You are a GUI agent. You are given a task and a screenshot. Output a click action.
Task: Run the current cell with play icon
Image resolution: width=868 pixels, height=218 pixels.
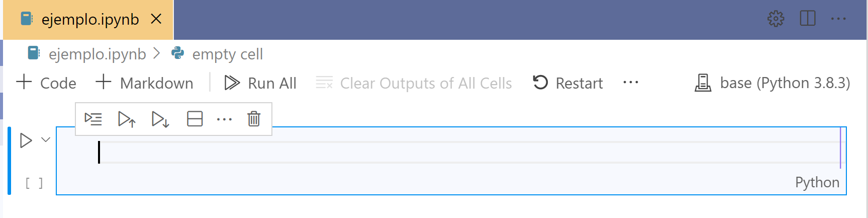click(x=26, y=140)
